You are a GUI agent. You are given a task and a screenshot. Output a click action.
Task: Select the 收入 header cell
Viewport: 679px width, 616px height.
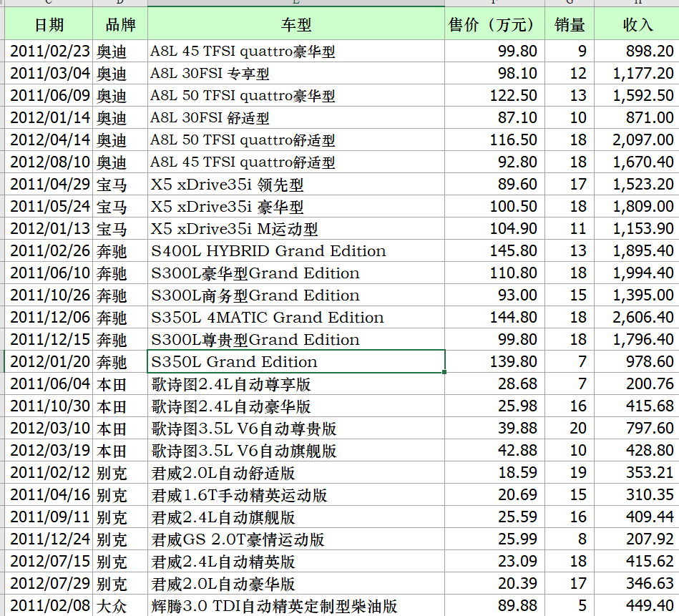point(637,24)
